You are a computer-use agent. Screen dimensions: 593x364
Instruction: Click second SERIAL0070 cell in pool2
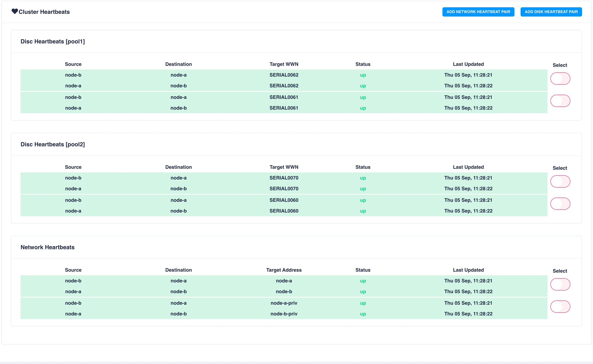pyautogui.click(x=284, y=189)
